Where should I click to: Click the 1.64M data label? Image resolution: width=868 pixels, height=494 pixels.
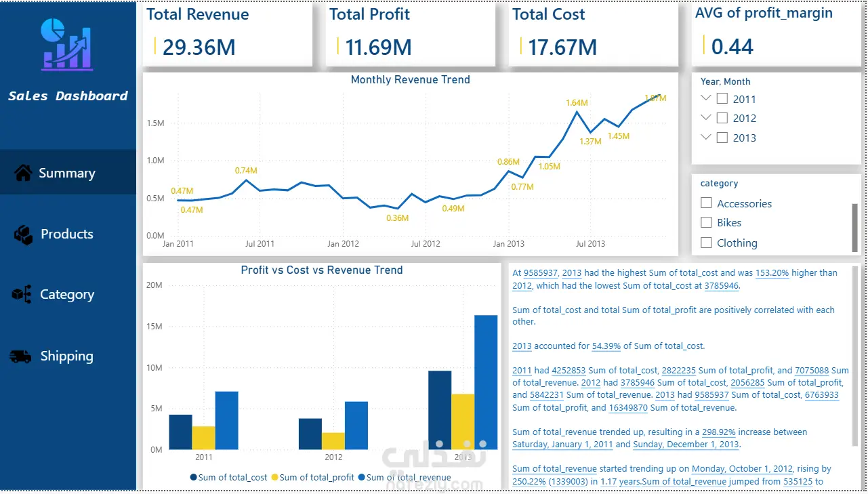point(577,103)
